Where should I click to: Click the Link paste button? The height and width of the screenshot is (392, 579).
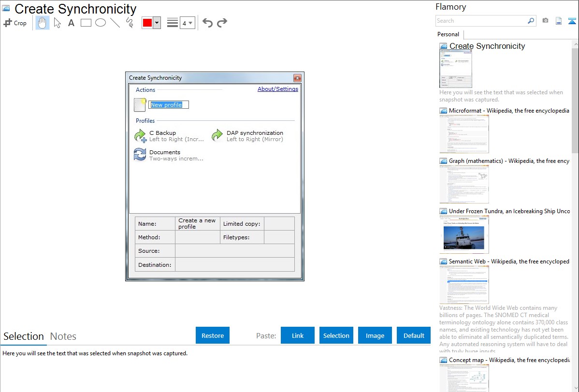(298, 335)
